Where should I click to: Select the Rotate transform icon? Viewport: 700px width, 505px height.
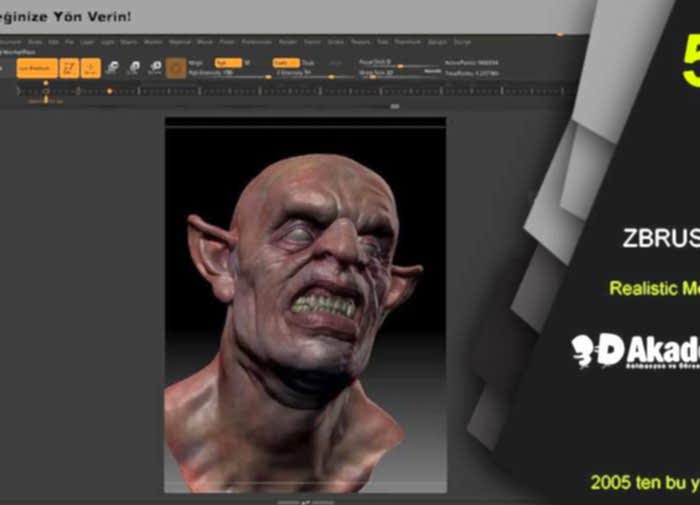pyautogui.click(x=155, y=68)
